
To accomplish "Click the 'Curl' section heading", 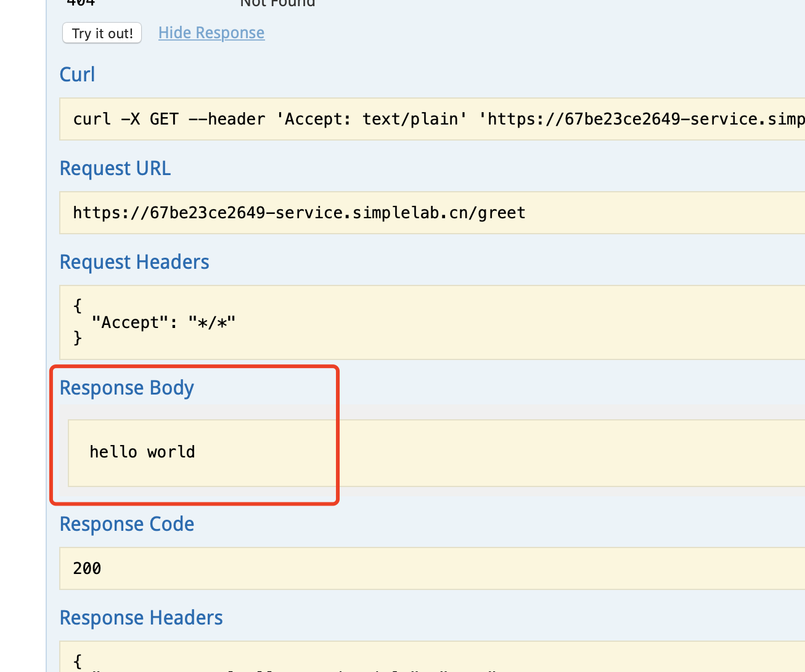I will [x=77, y=75].
